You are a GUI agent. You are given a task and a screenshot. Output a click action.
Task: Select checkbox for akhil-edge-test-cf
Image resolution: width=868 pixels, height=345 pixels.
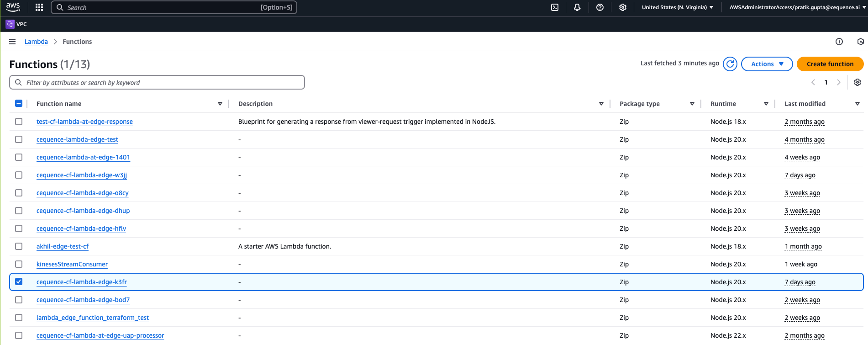click(x=19, y=246)
